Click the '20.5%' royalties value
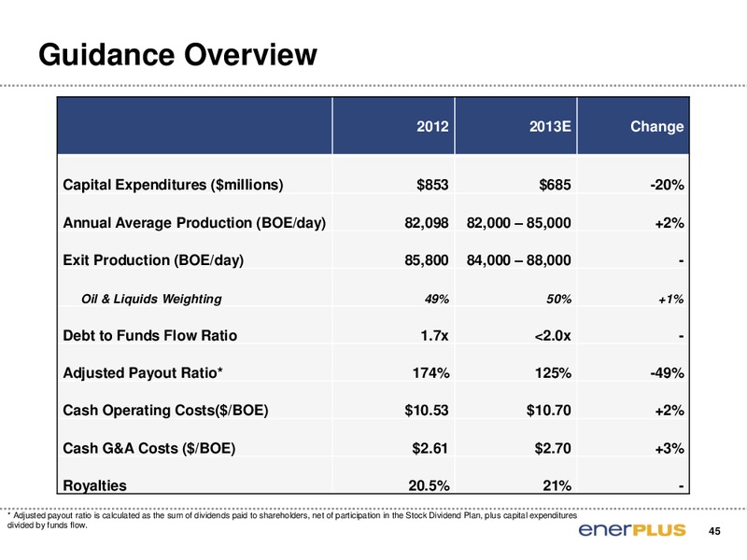Image resolution: width=747 pixels, height=560 pixels. tap(429, 485)
